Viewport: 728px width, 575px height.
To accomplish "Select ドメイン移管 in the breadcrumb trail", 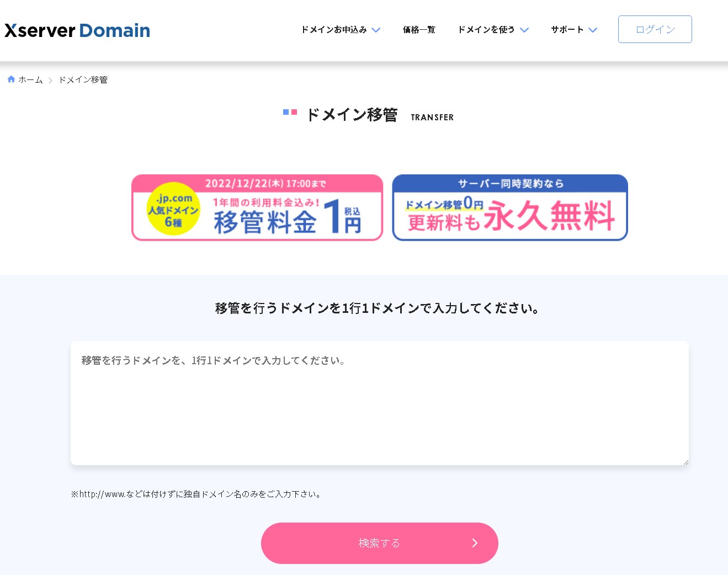I will pos(82,79).
